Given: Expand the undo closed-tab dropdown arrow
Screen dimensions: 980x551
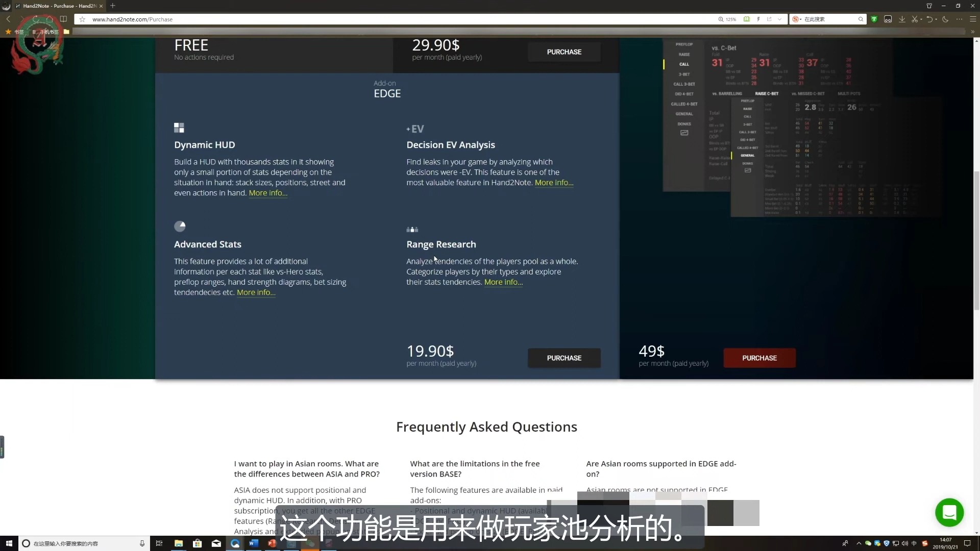Looking at the screenshot, I should click(936, 19).
